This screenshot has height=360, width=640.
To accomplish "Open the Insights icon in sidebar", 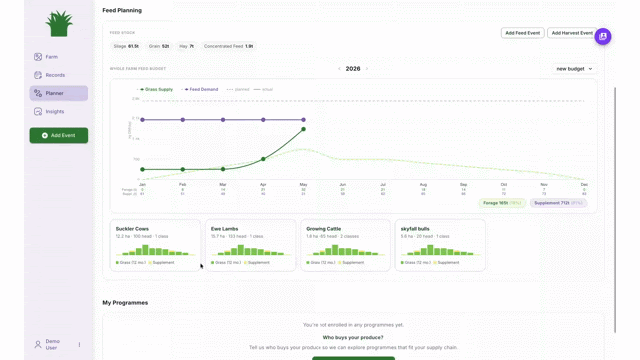I will coord(38,111).
